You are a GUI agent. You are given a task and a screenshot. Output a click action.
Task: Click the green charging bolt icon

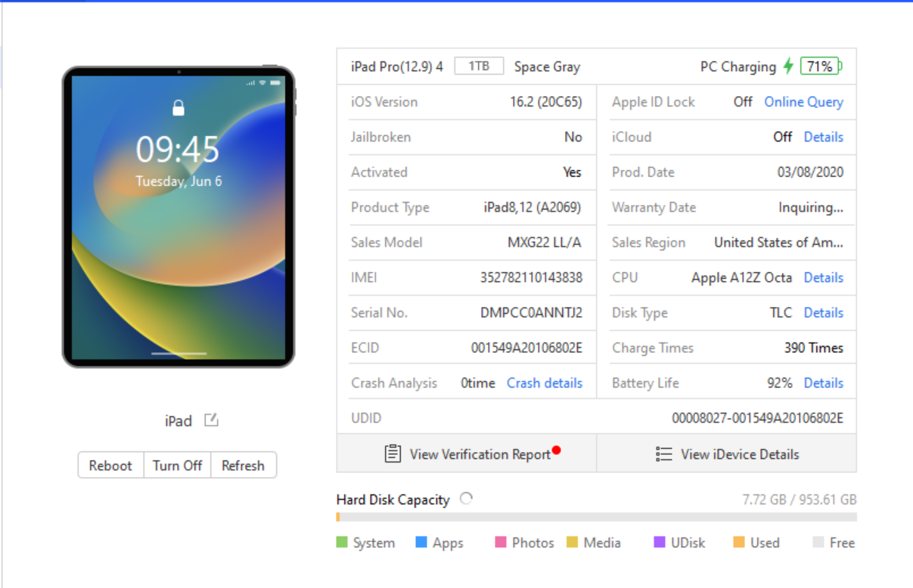787,67
